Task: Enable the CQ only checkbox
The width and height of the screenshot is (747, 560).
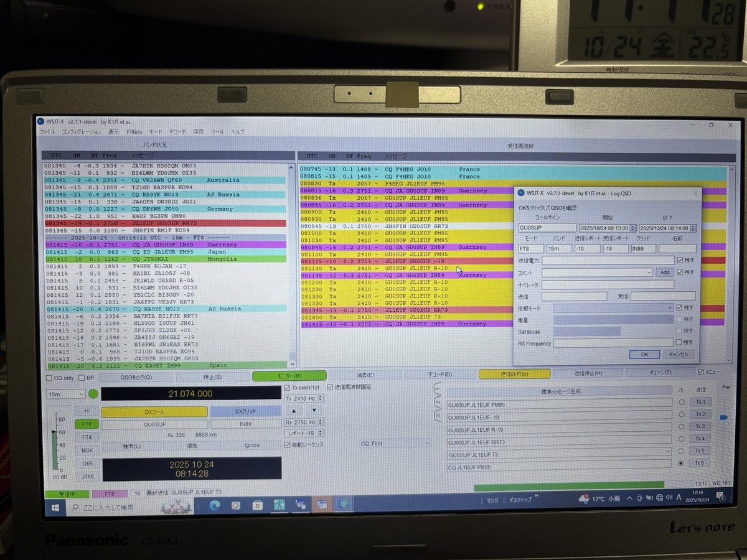Action: pyautogui.click(x=49, y=378)
